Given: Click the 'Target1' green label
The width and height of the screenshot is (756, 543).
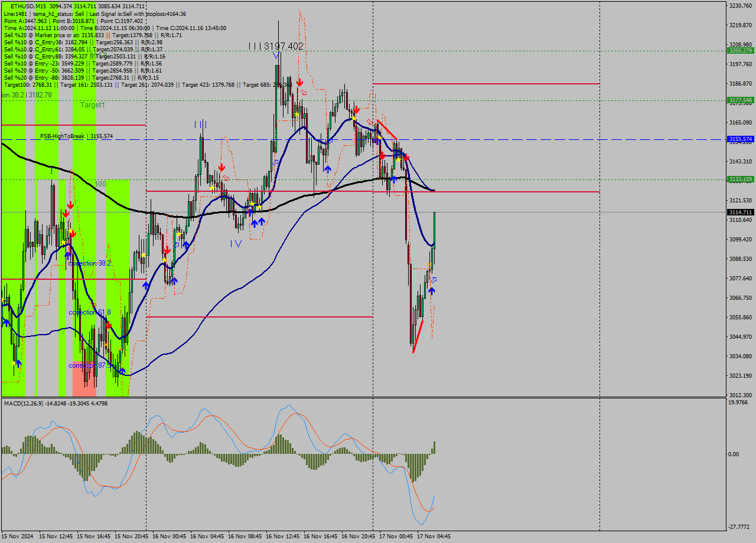Looking at the screenshot, I should coord(93,104).
